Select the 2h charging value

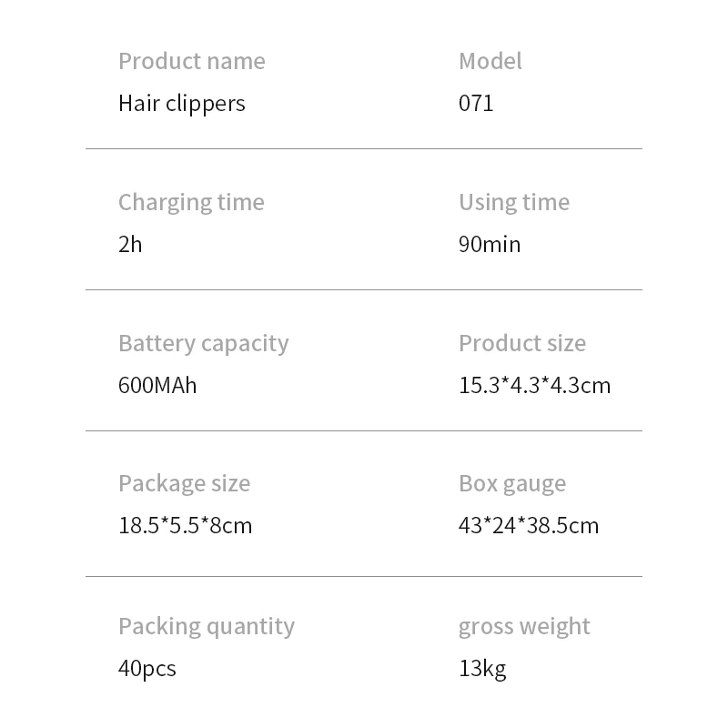coord(130,244)
